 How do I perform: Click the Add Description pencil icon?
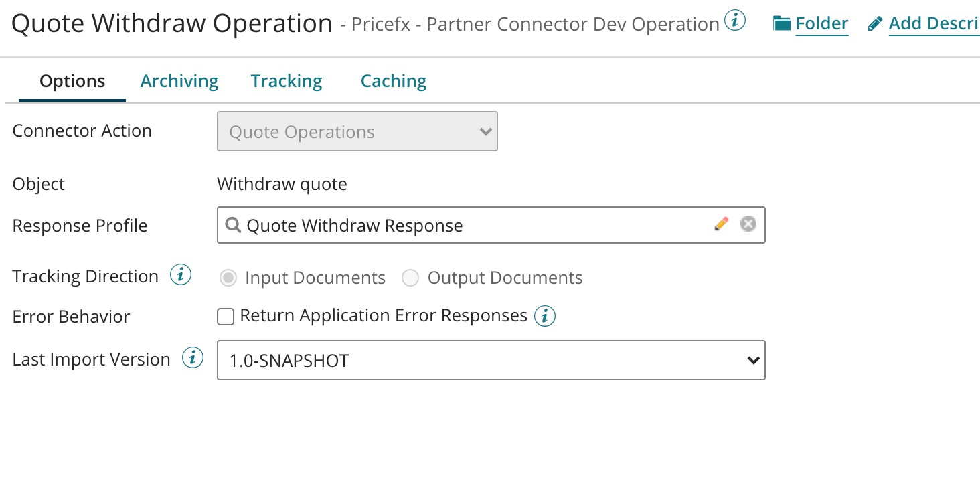(x=874, y=25)
